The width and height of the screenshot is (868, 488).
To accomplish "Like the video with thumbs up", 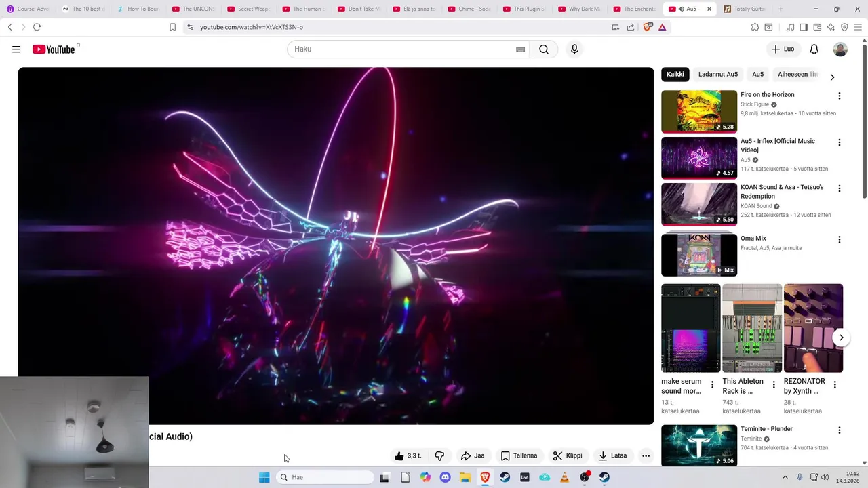I will [408, 456].
